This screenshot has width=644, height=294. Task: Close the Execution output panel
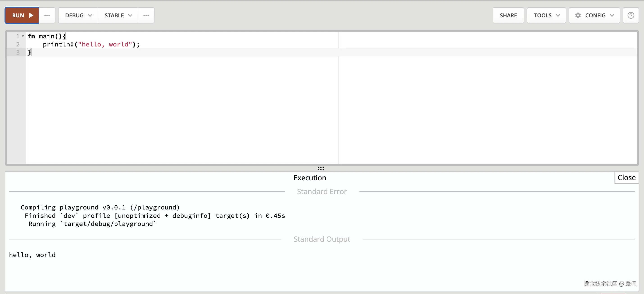pyautogui.click(x=626, y=177)
